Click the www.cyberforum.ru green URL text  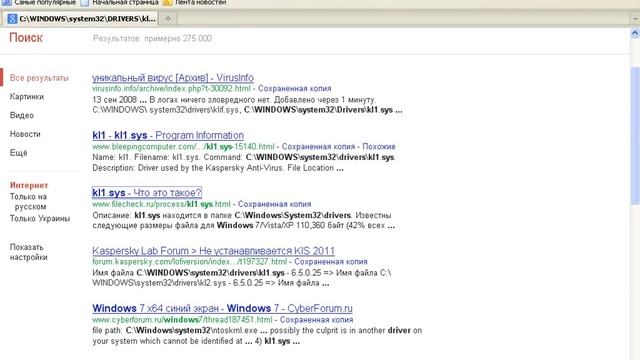pyautogui.click(x=182, y=320)
